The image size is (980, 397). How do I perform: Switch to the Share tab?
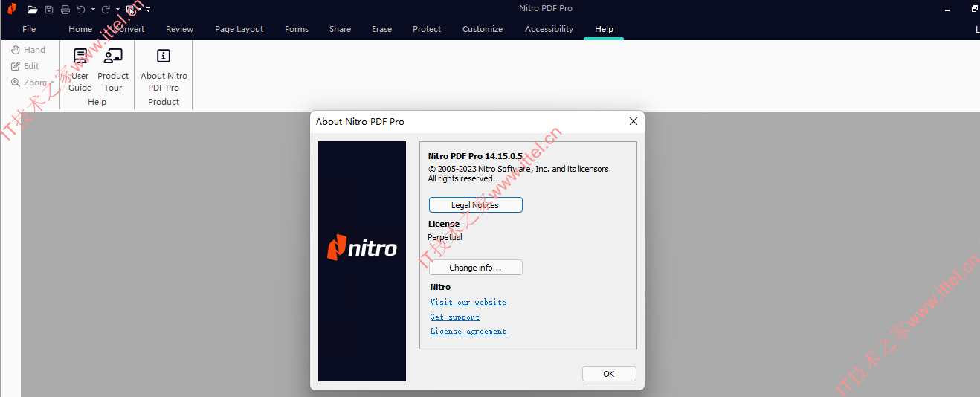click(x=340, y=29)
